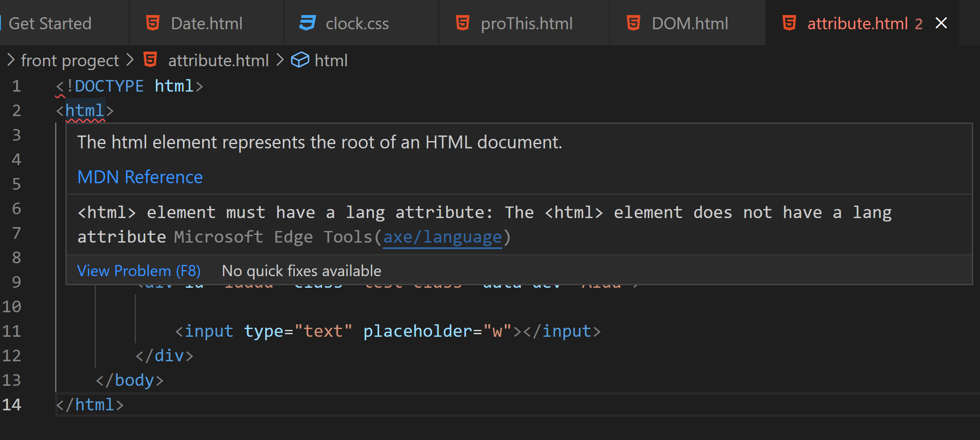This screenshot has width=980, height=440.
Task: Click the html tag on line 2
Action: click(x=84, y=111)
